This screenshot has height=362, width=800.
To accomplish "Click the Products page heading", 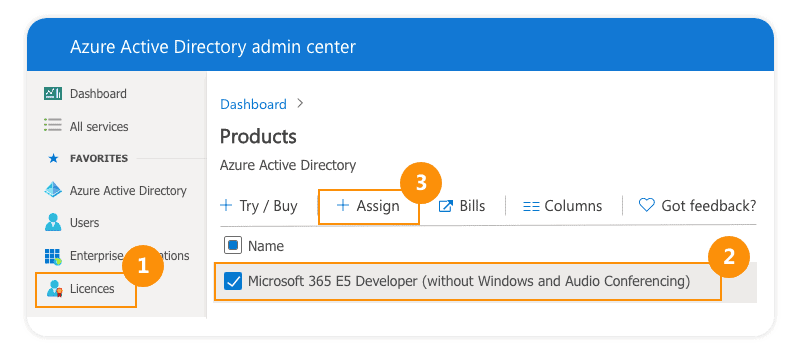I will pyautogui.click(x=258, y=137).
